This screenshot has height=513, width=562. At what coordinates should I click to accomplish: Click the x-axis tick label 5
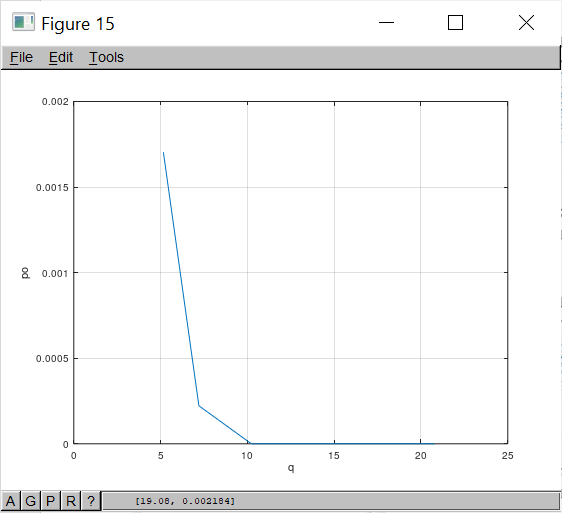161,456
